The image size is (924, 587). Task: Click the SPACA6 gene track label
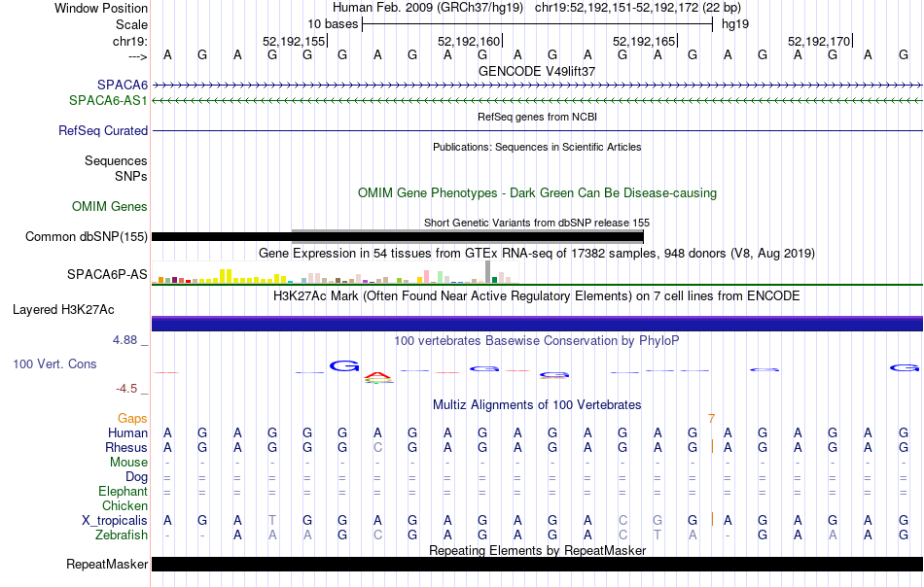coord(122,86)
